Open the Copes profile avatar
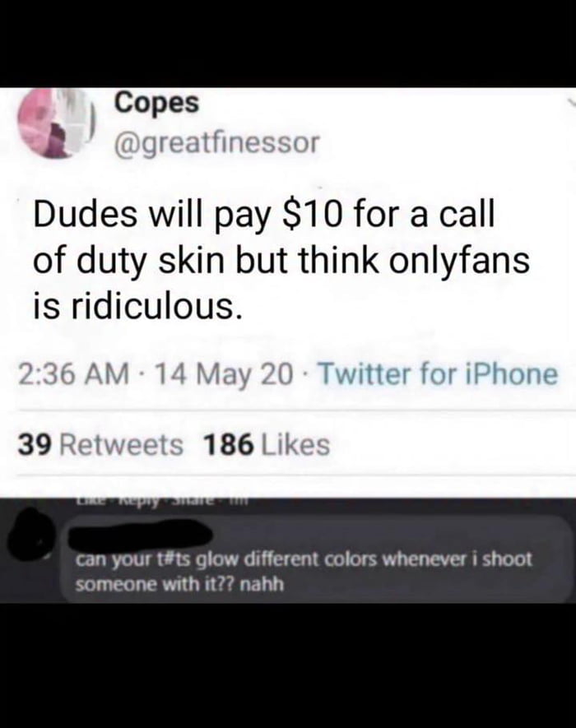 point(55,123)
